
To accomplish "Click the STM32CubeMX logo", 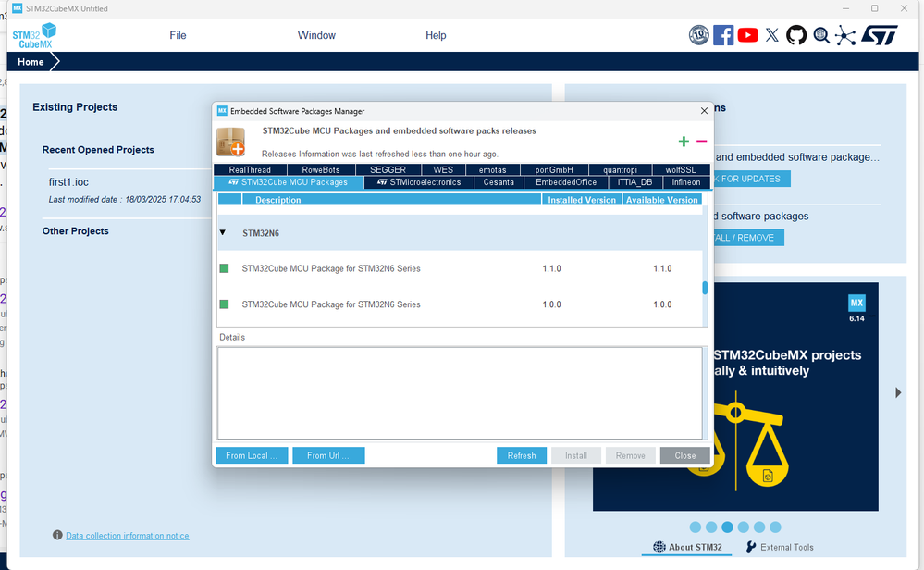I will [x=35, y=35].
